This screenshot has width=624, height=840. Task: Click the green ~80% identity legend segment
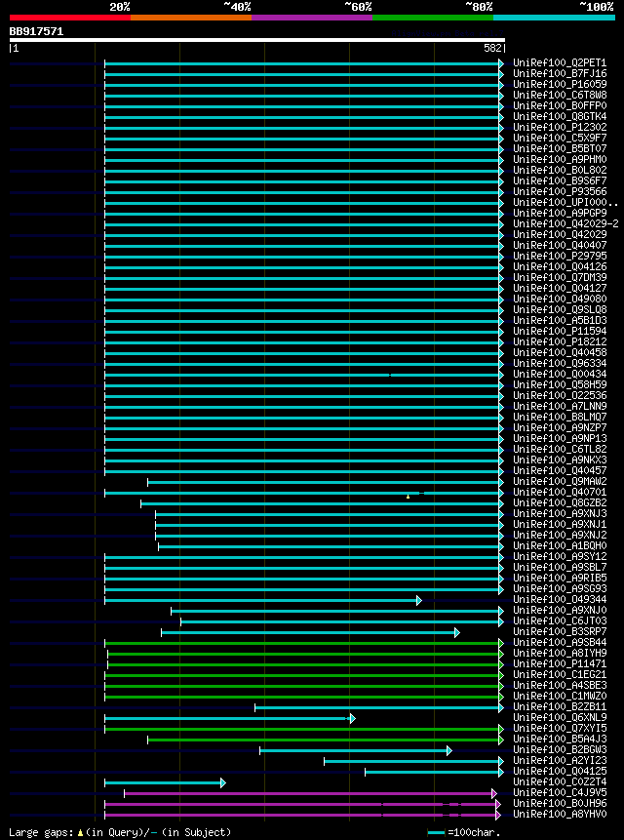(x=433, y=18)
